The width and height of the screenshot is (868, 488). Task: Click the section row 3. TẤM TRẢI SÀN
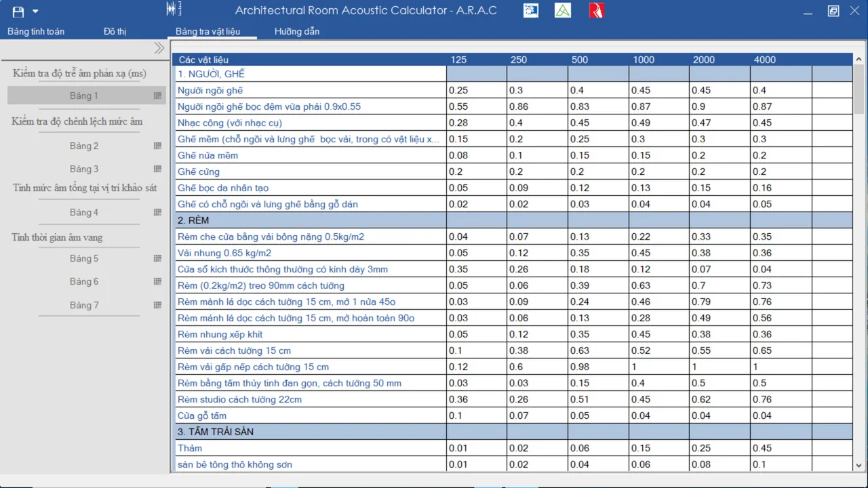pyautogui.click(x=513, y=432)
